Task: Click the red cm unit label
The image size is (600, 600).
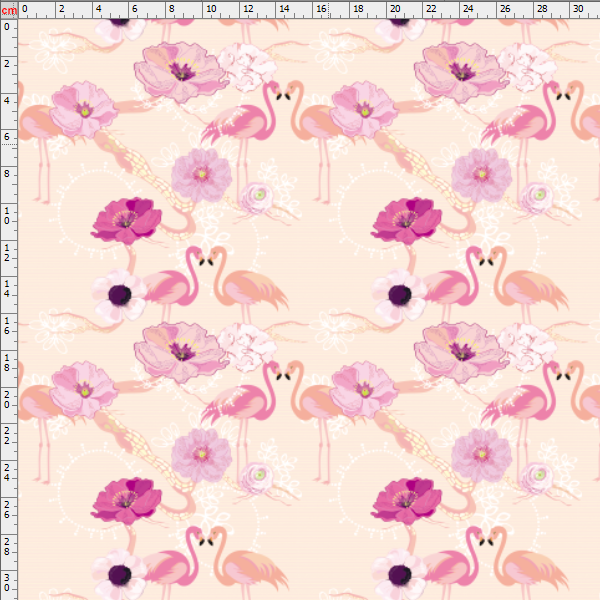Action: click(9, 10)
